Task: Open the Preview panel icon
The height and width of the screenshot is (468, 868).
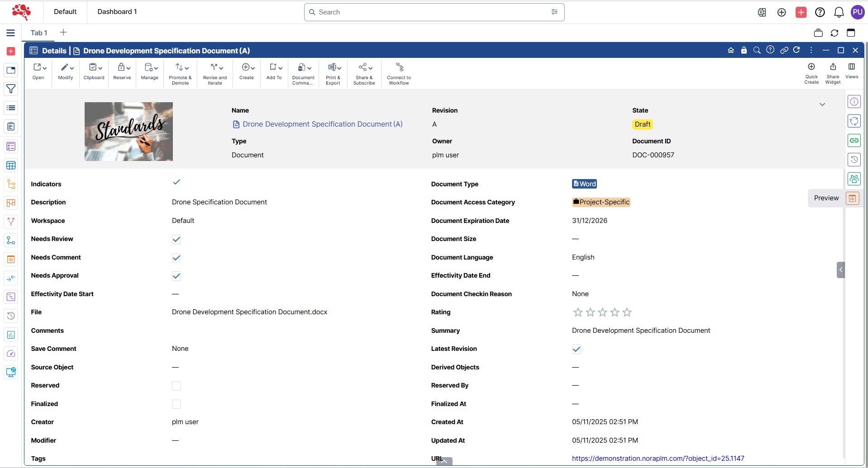Action: 852,199
